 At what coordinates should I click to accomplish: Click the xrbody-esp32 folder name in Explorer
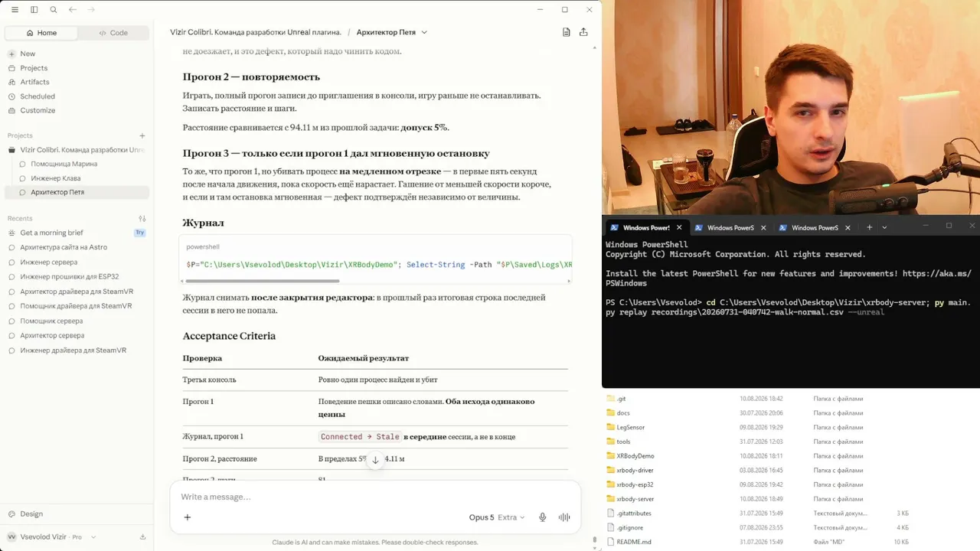pos(635,484)
